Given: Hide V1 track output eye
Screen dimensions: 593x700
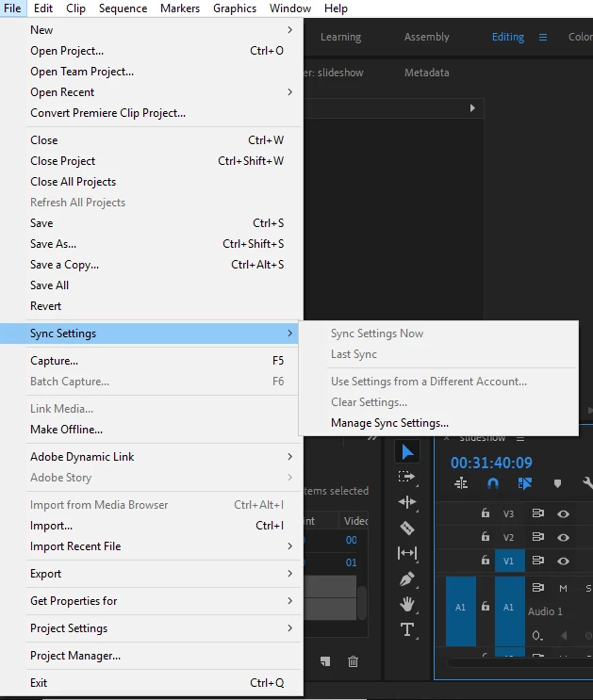Looking at the screenshot, I should [563, 561].
